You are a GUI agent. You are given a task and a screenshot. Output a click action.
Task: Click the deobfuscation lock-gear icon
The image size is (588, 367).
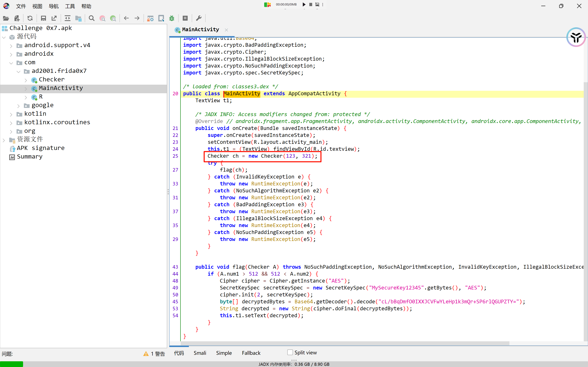click(150, 18)
